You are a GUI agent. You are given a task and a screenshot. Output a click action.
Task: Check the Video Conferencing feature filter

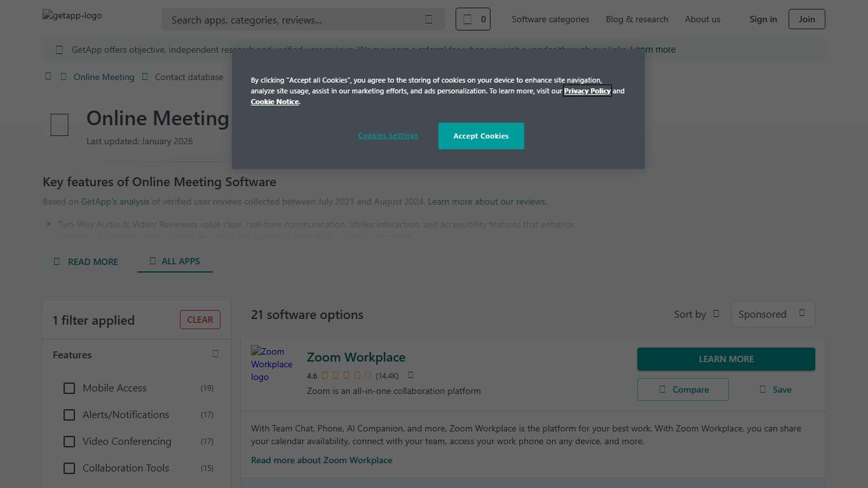tap(69, 441)
